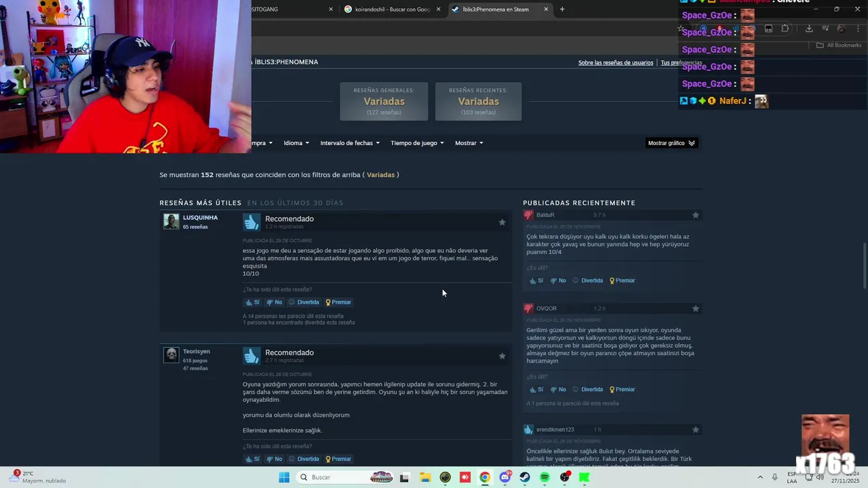Click the thumbs-down icon on BalduR's review
Screen dimensions: 868x488
528,215
